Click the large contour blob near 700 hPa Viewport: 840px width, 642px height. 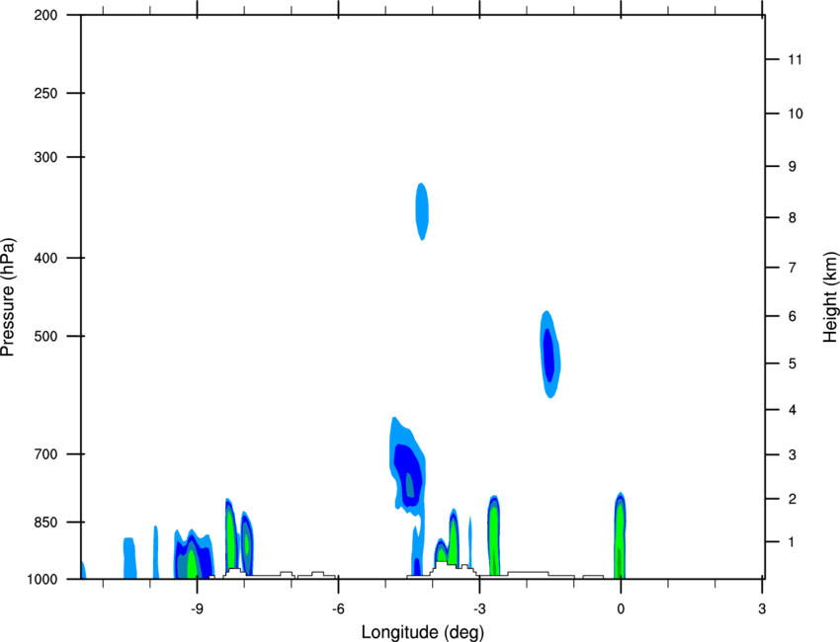pyautogui.click(x=408, y=467)
